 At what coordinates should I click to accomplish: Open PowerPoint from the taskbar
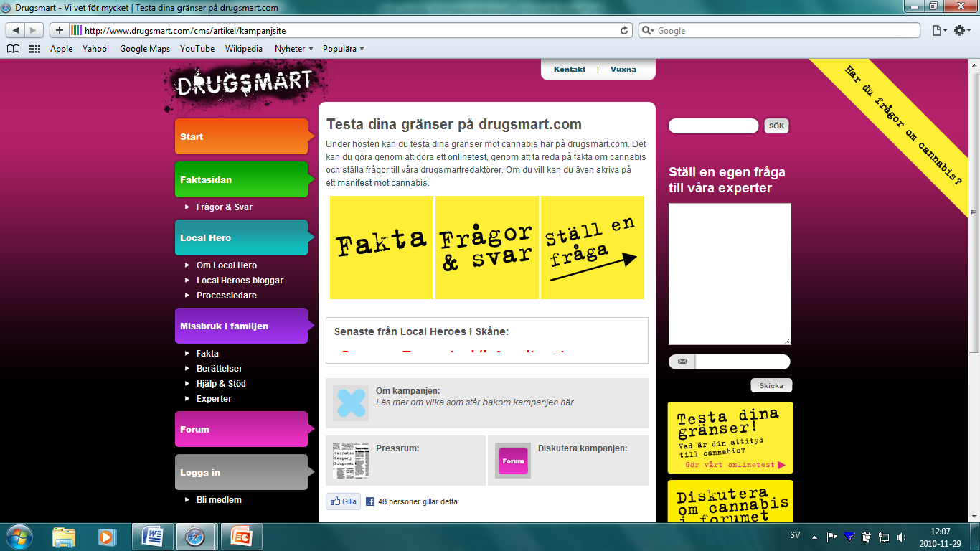click(x=240, y=537)
